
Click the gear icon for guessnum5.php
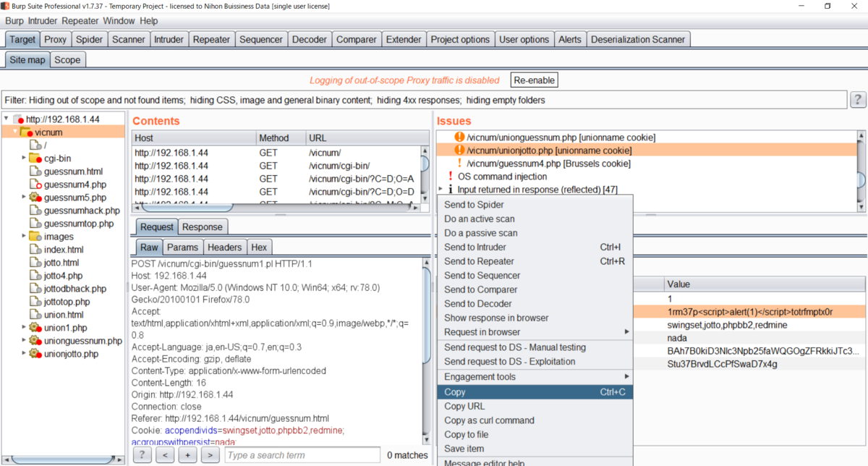(35, 198)
